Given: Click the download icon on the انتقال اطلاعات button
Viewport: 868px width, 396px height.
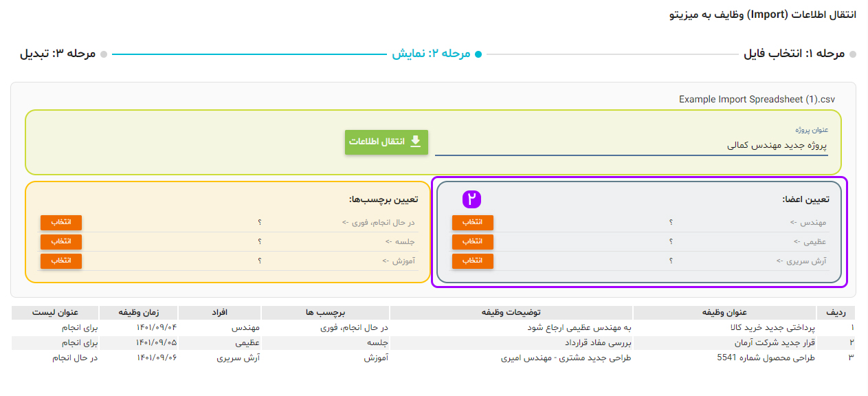Looking at the screenshot, I should point(415,141).
